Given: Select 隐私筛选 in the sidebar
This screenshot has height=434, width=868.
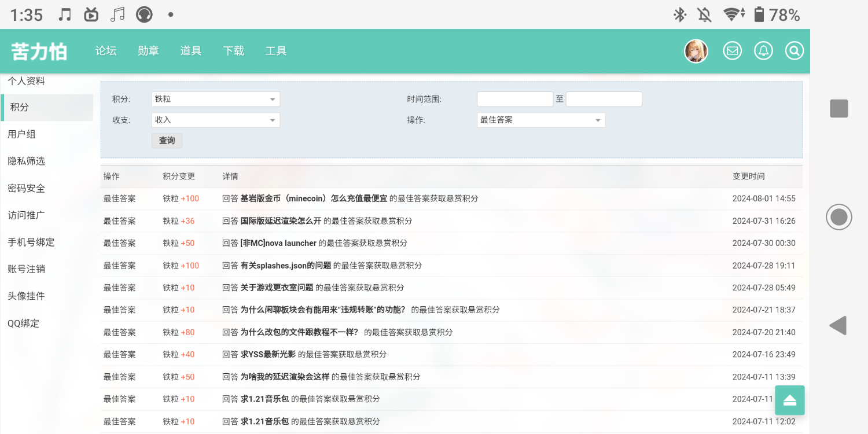Looking at the screenshot, I should [x=26, y=161].
